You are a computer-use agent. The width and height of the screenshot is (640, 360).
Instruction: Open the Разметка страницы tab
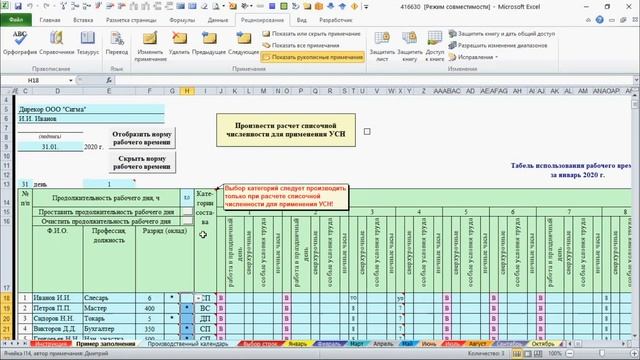click(131, 20)
